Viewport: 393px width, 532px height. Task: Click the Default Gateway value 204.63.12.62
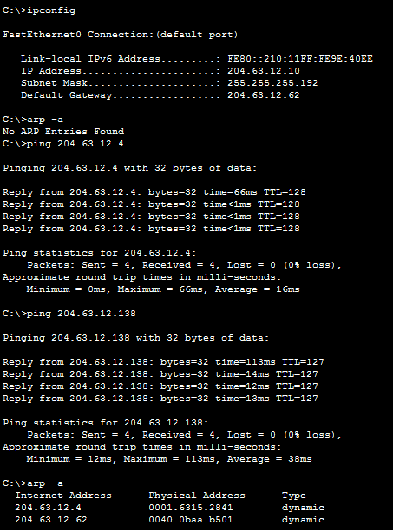tap(264, 95)
